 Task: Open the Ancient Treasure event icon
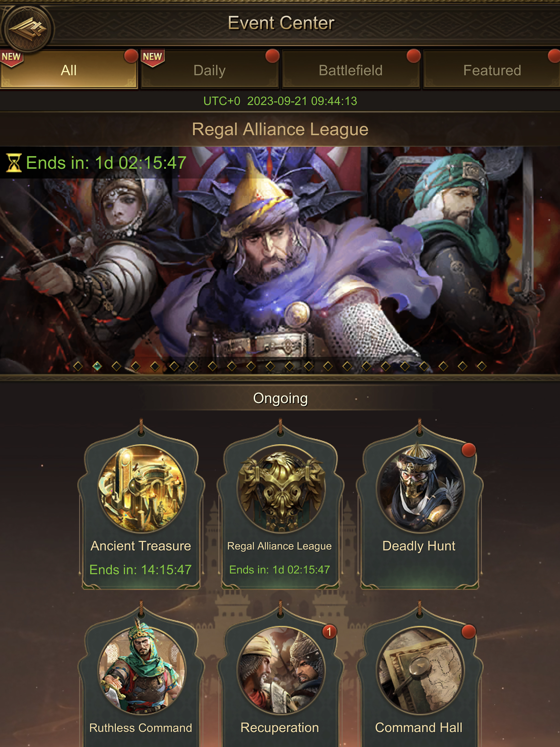(142, 488)
